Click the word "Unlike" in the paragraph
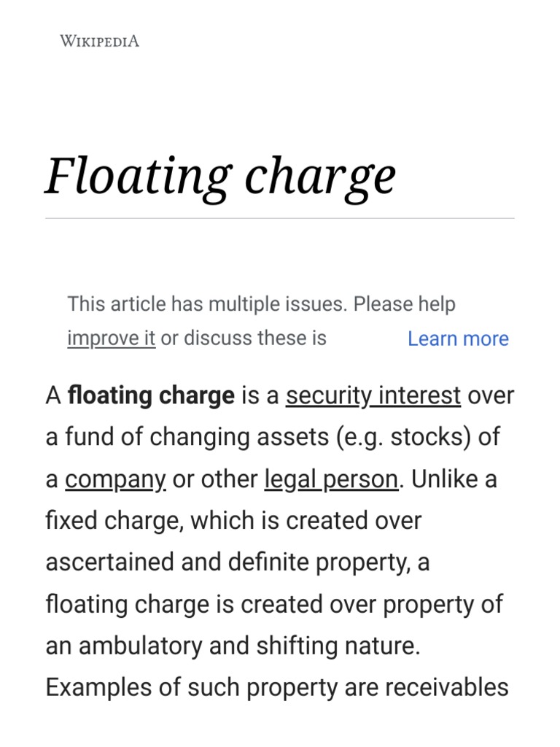 pyautogui.click(x=441, y=479)
